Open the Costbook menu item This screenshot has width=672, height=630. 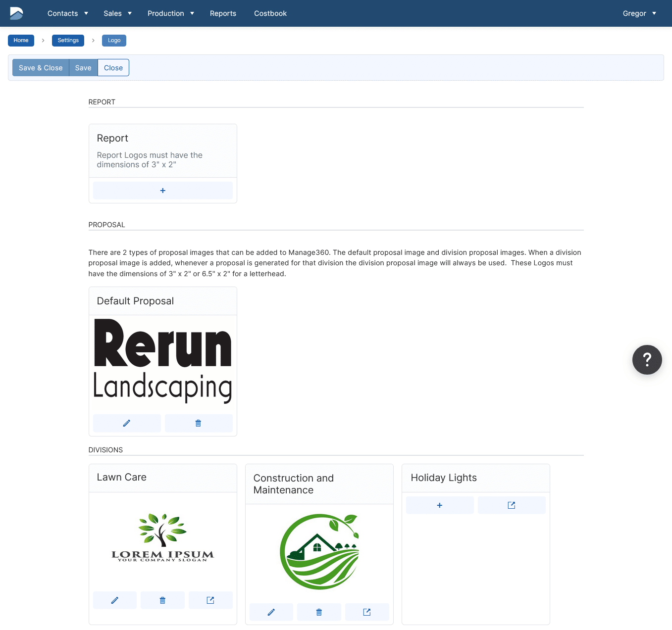click(x=270, y=13)
